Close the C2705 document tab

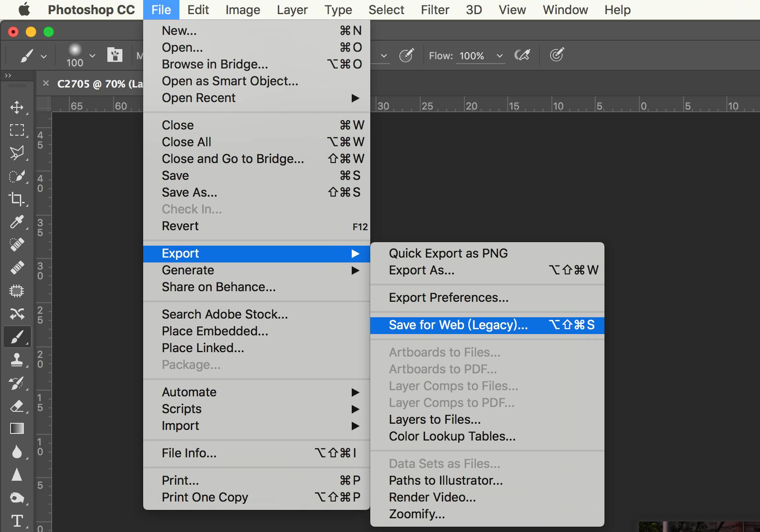pos(46,83)
